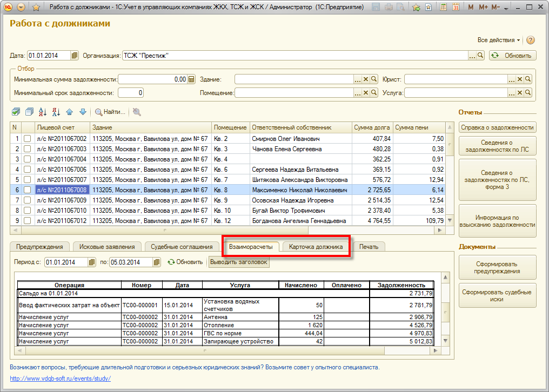Image resolution: width=549 pixels, height=392 pixels.
Task: Open the help question mark icon
Action: pyautogui.click(x=531, y=40)
